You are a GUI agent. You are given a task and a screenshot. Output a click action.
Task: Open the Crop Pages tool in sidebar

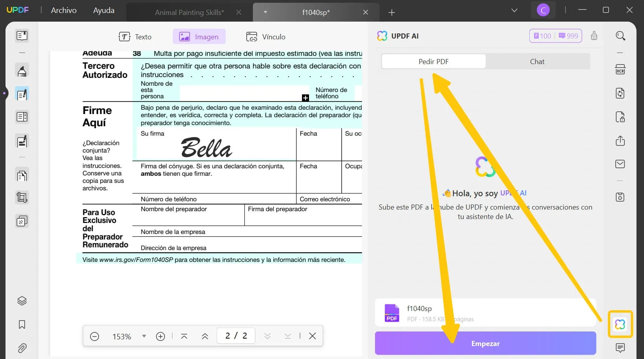point(22,197)
